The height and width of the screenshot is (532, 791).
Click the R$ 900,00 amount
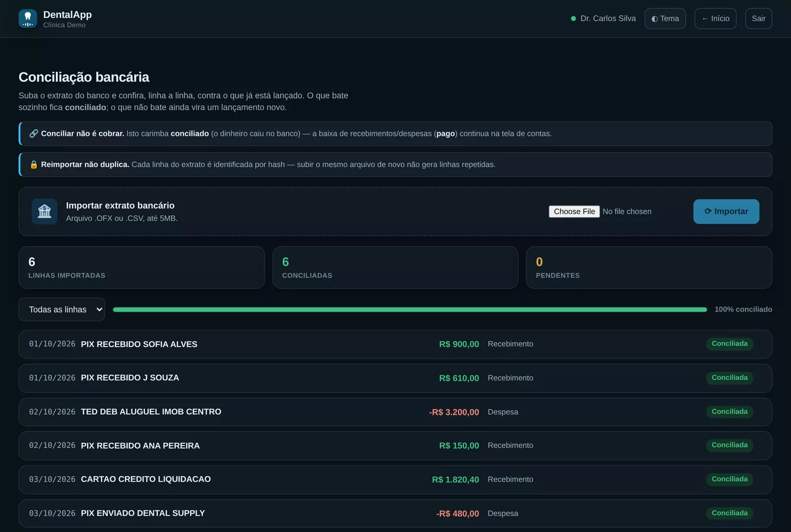pyautogui.click(x=459, y=344)
